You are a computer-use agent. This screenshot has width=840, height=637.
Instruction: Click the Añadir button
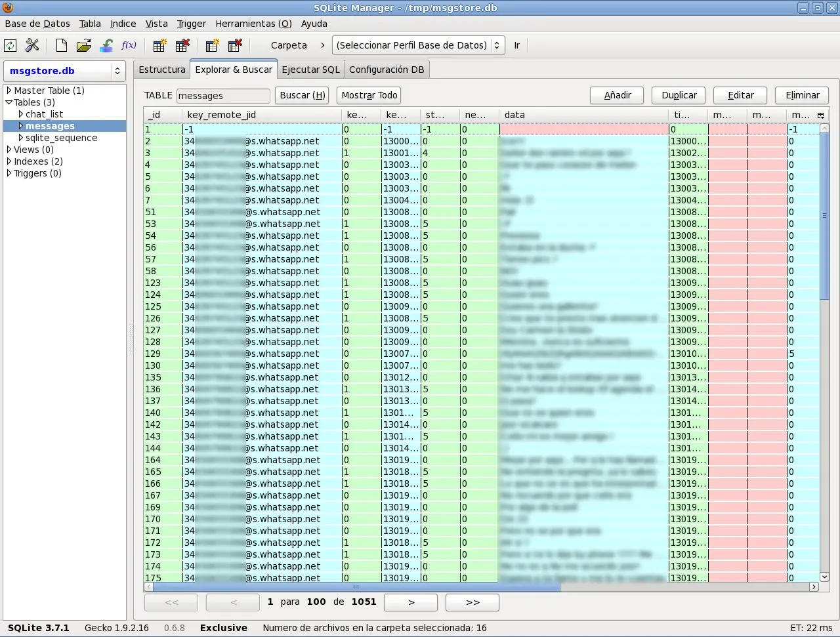click(617, 95)
